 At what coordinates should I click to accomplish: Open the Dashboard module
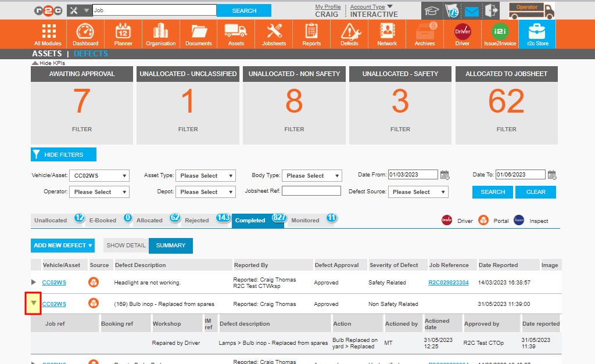click(x=85, y=34)
